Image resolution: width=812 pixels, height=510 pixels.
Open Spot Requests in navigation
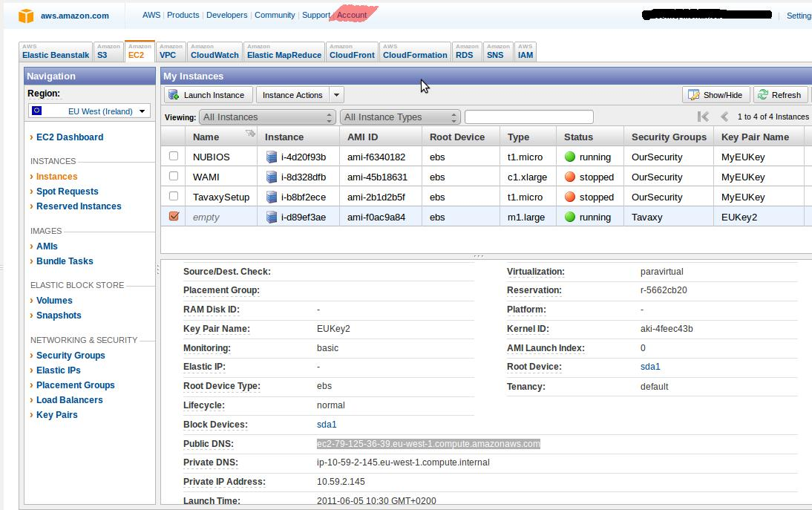coord(68,191)
